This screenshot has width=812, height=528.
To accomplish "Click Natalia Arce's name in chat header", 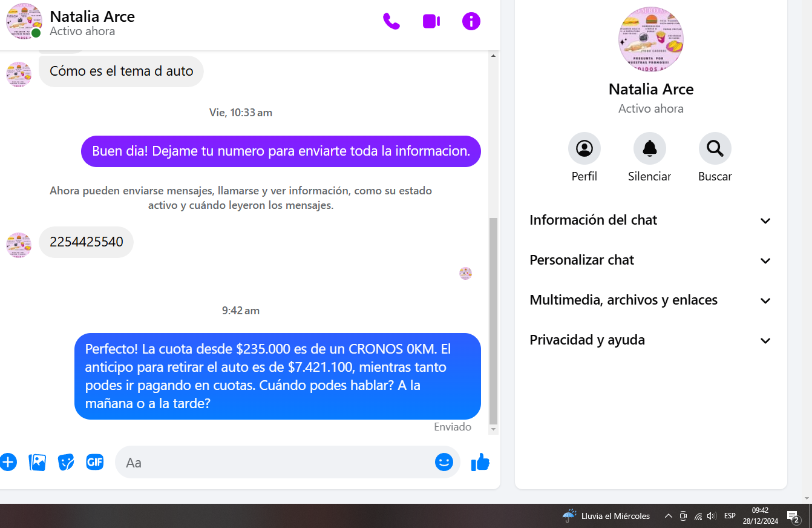I will pos(92,16).
